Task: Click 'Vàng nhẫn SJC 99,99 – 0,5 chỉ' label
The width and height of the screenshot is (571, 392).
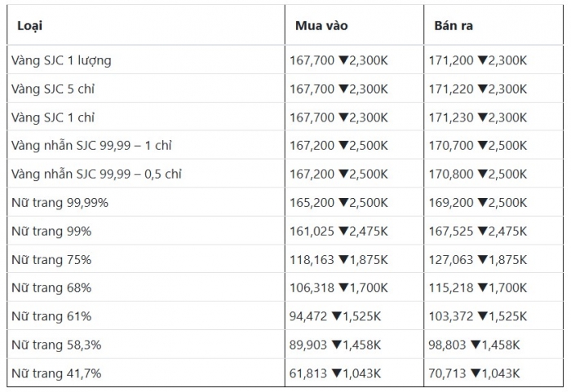Action: [96, 174]
